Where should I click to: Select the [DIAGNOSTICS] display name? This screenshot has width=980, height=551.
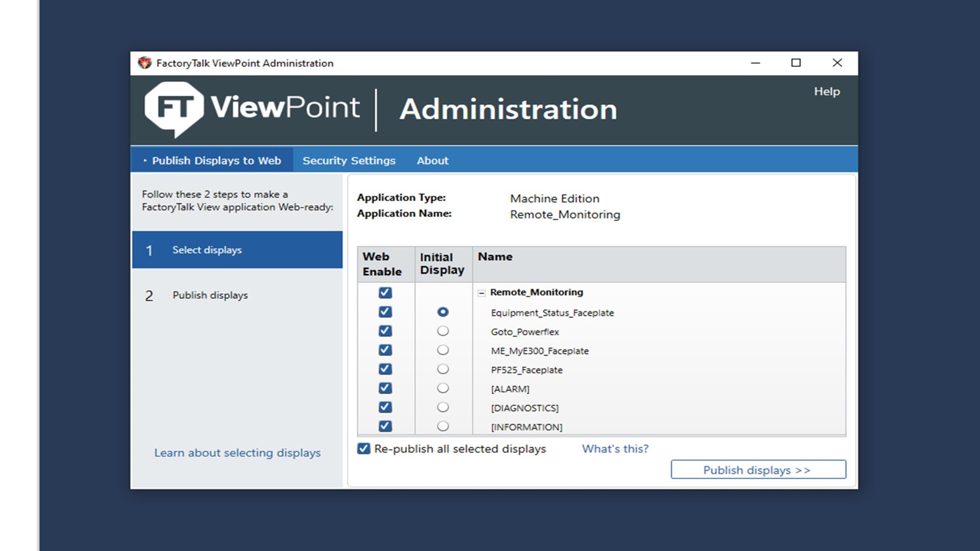click(525, 408)
